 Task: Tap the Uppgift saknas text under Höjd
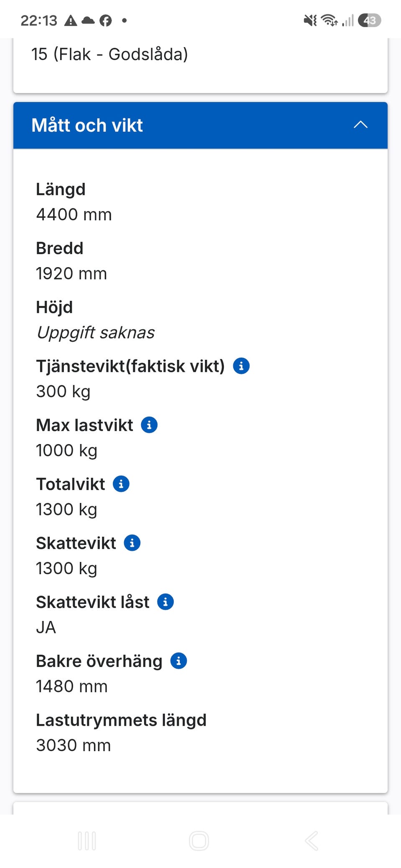click(x=96, y=333)
